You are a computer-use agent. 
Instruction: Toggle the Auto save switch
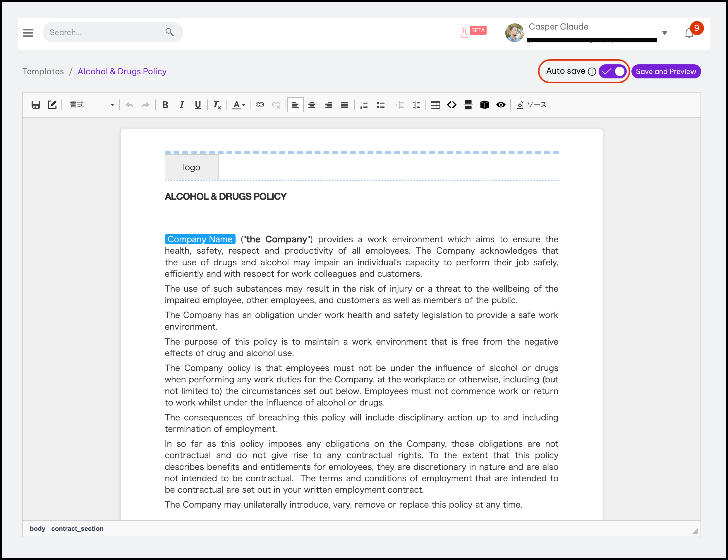point(612,71)
